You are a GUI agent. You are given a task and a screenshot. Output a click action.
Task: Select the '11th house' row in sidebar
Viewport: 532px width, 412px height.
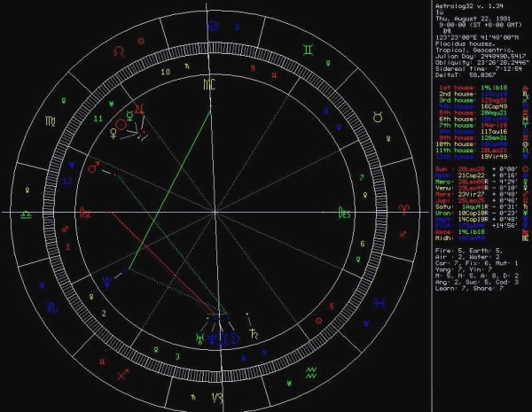[472, 151]
